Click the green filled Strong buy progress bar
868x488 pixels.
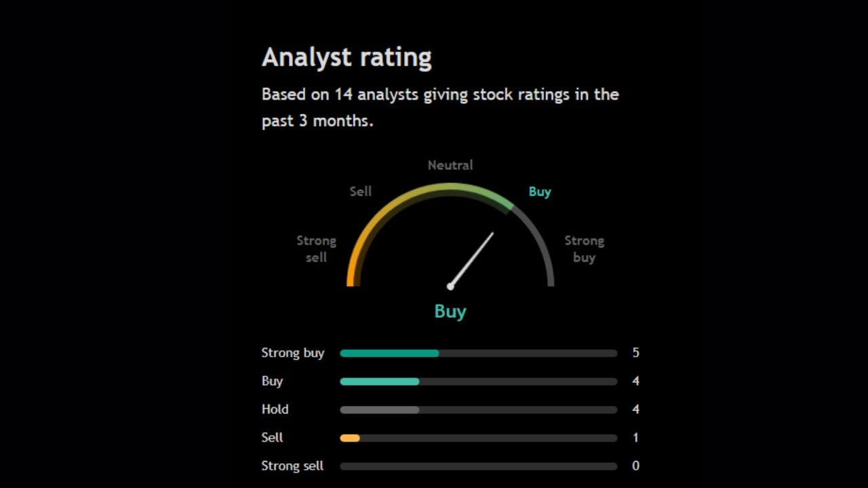click(x=389, y=353)
